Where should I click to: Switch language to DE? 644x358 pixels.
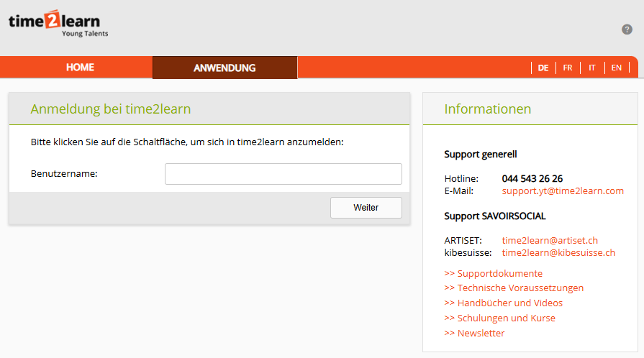pos(543,68)
